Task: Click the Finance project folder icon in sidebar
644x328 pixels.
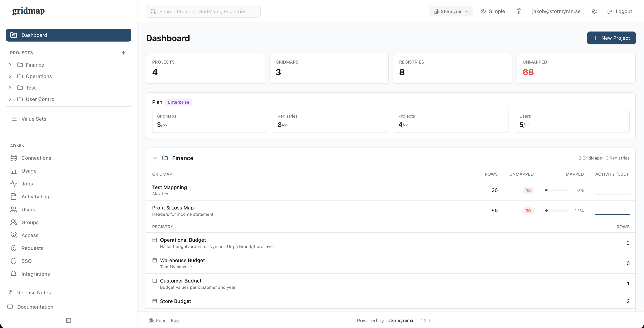Action: [20, 65]
